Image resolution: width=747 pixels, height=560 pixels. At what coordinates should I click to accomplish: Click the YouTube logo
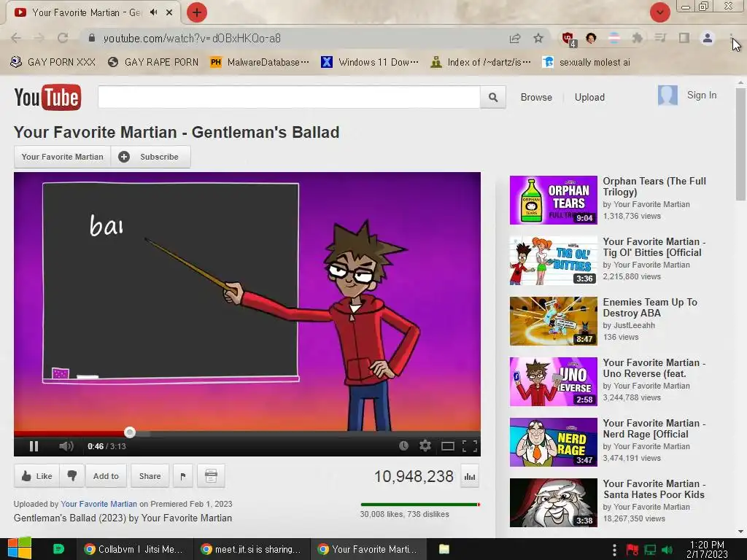47,97
